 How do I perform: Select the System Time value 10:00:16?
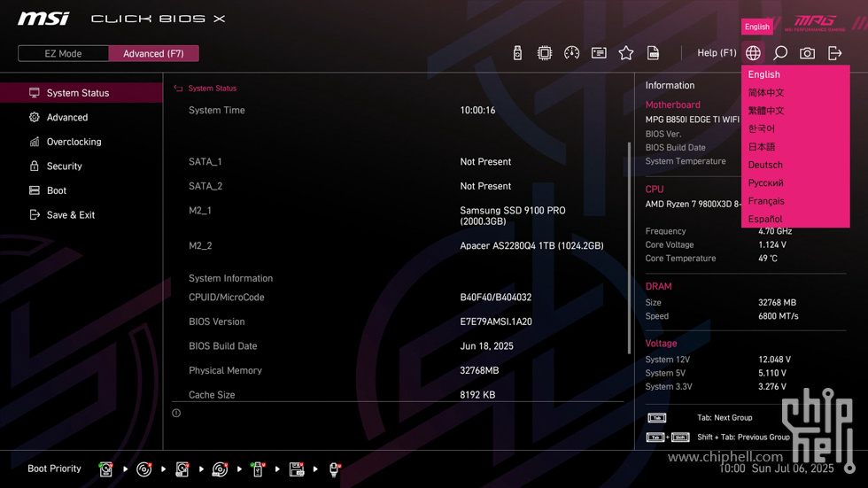click(477, 110)
